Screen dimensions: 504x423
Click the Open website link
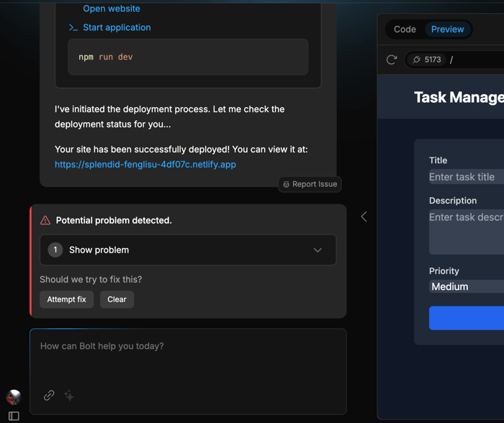pos(112,9)
